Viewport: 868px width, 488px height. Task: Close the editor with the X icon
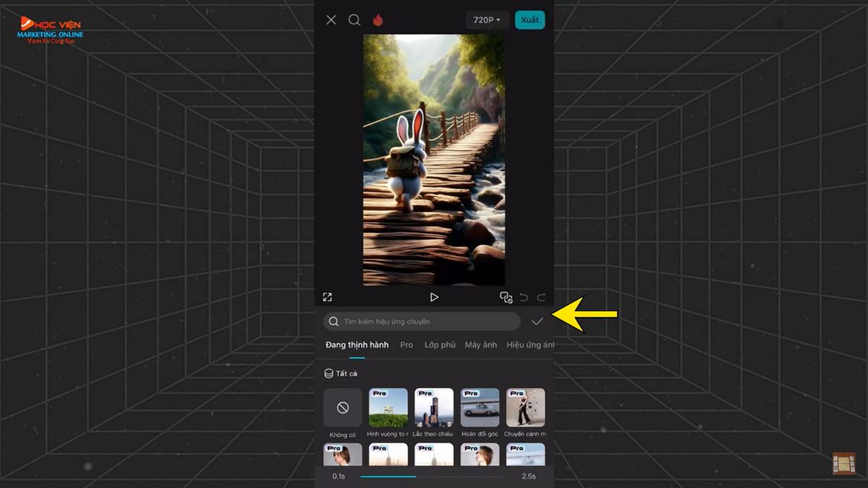[x=331, y=20]
